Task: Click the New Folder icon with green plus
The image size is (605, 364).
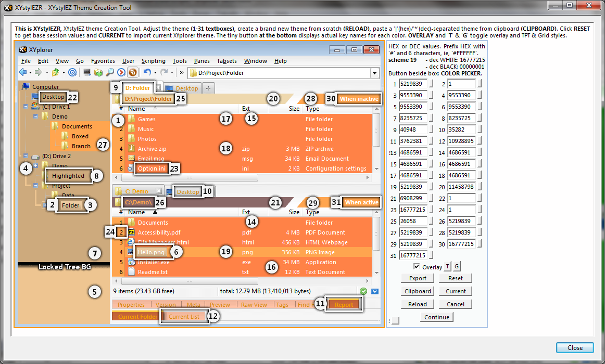Action: pyautogui.click(x=98, y=72)
